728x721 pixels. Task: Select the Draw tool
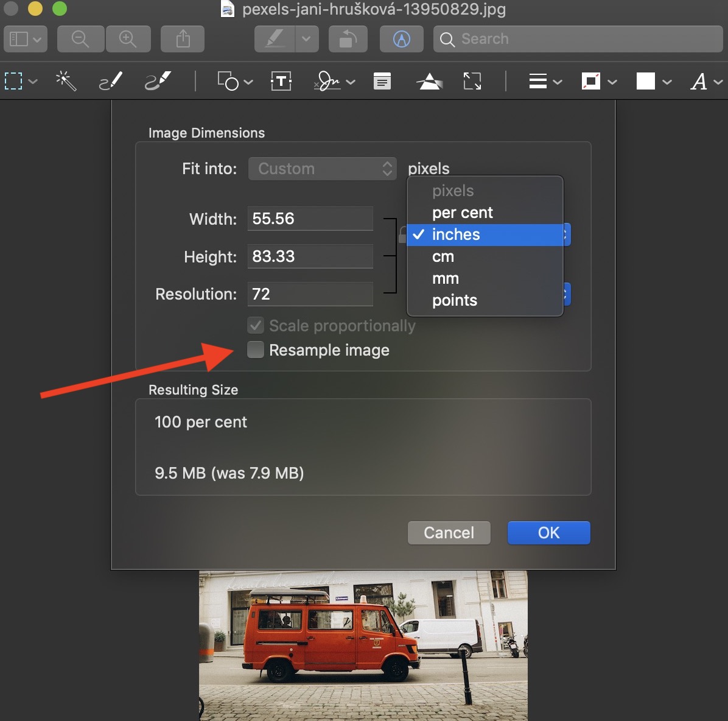pos(158,82)
